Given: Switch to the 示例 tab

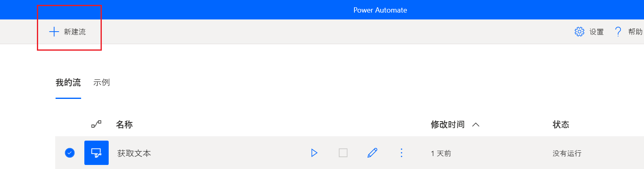Looking at the screenshot, I should [101, 83].
